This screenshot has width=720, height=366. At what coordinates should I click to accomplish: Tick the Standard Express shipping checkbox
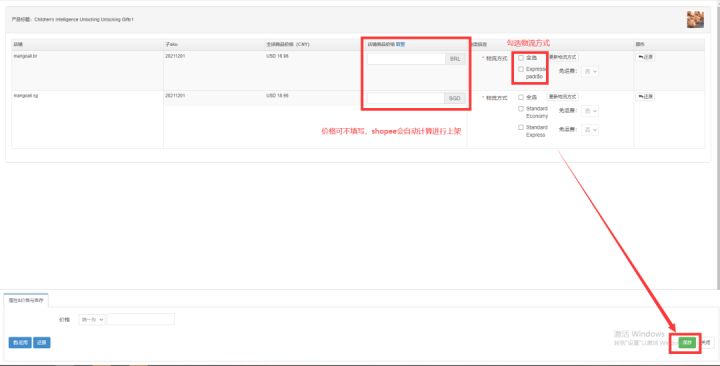[x=521, y=128]
